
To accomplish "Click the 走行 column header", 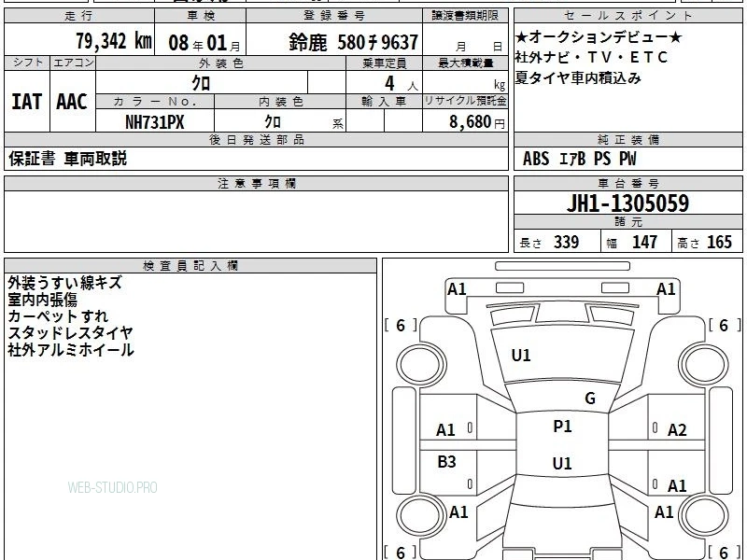I will [x=79, y=16].
